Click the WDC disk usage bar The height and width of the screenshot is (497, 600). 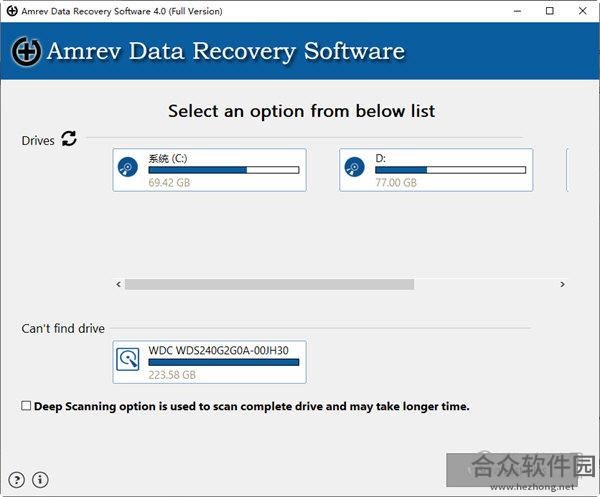pos(224,362)
